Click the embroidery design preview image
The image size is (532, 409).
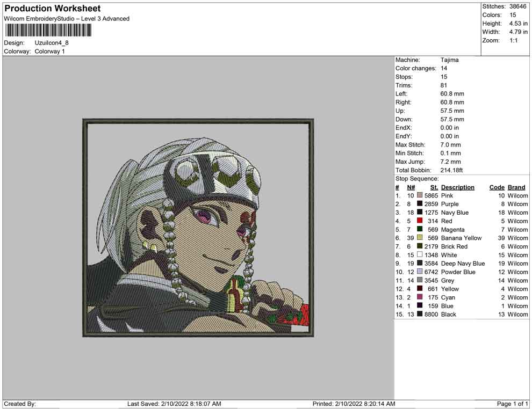tap(198, 228)
